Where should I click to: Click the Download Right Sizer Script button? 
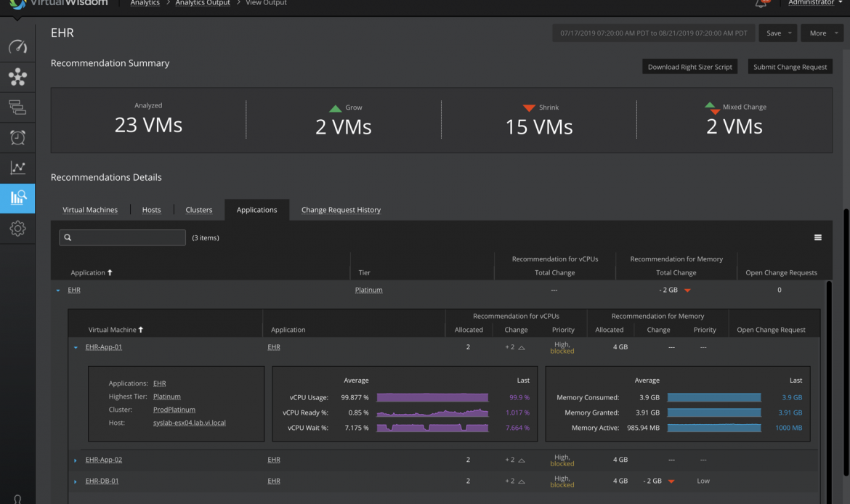pos(689,67)
